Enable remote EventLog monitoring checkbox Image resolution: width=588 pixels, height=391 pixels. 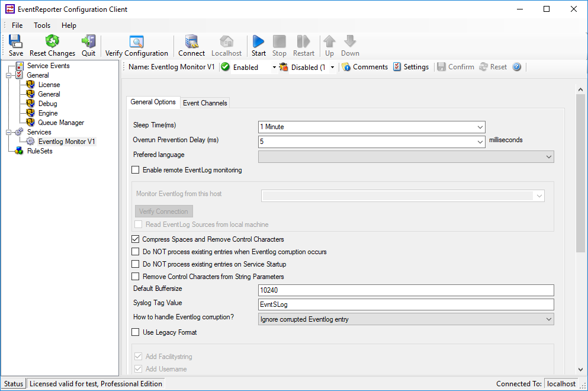pyautogui.click(x=136, y=170)
